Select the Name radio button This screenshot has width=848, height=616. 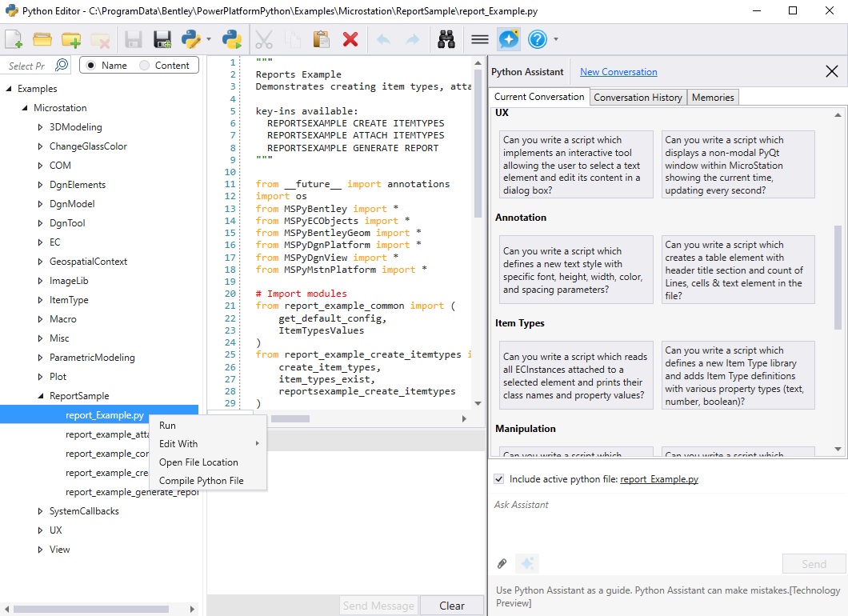(93, 66)
